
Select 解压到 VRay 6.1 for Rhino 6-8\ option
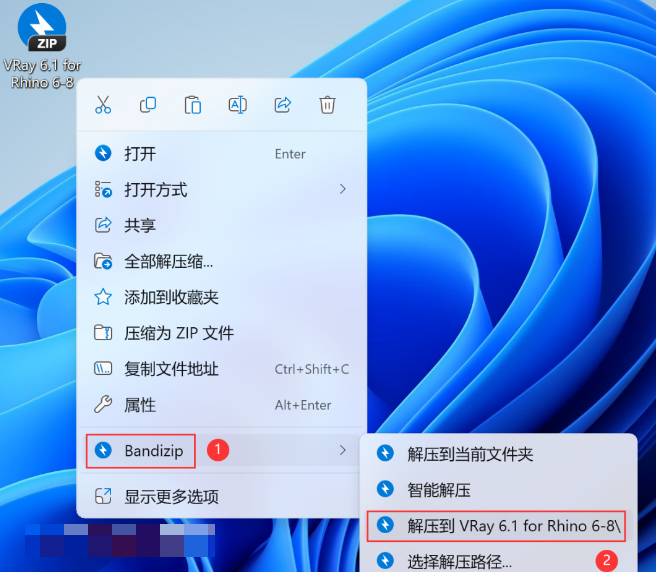point(498,526)
